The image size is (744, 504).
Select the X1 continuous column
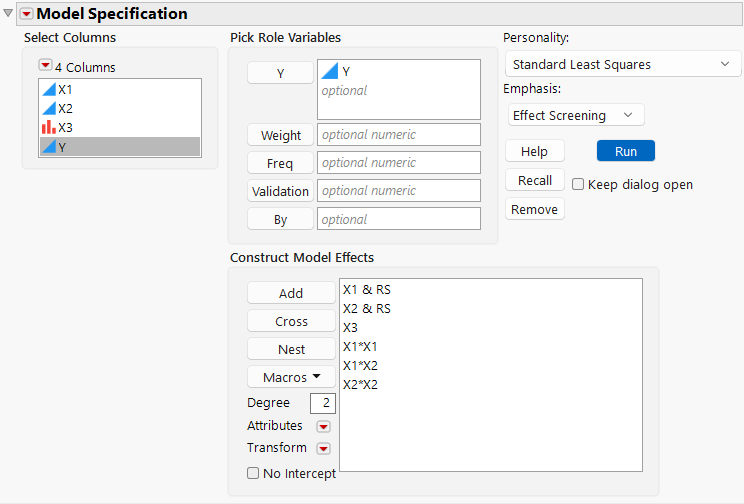(x=65, y=89)
